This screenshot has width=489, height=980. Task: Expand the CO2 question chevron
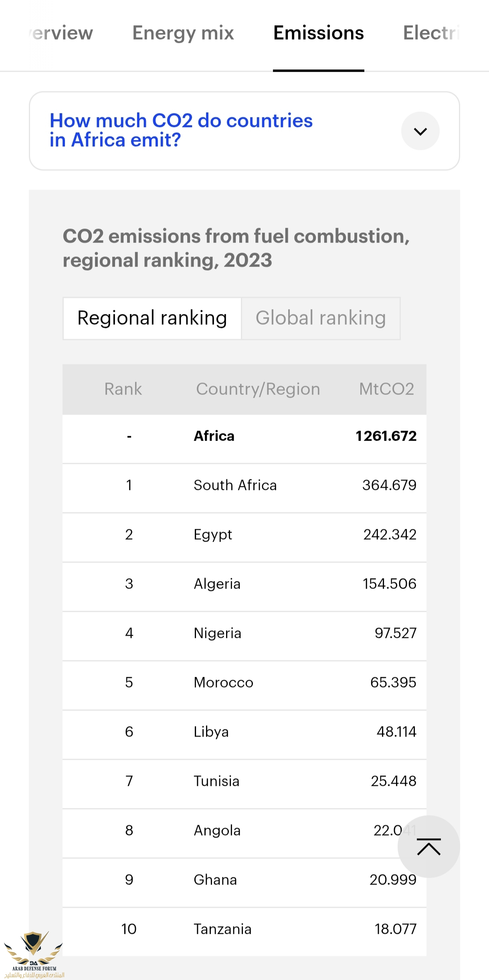(420, 131)
